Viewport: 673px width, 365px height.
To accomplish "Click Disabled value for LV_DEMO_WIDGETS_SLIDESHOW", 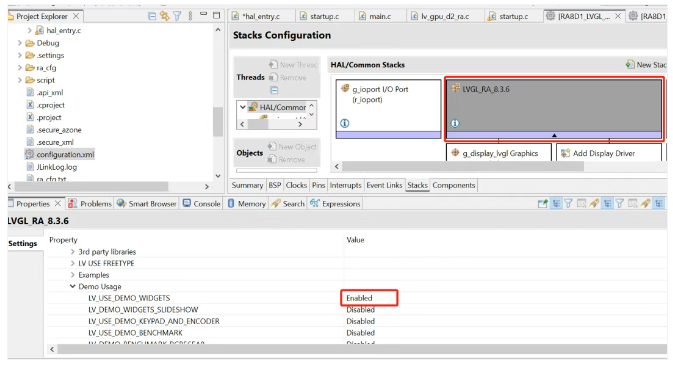I will [361, 310].
